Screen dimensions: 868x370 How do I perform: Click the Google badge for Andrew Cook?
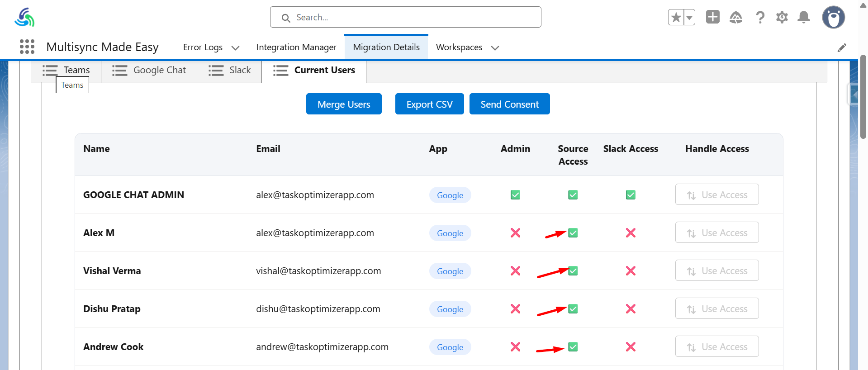450,347
